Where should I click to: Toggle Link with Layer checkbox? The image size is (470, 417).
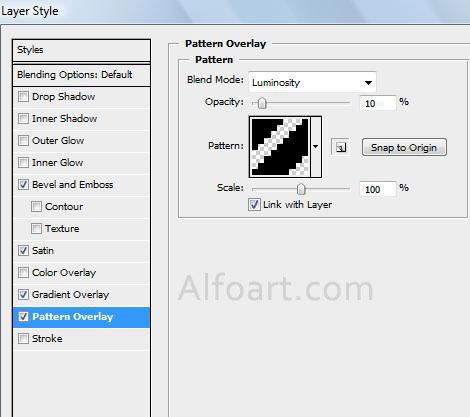254,204
